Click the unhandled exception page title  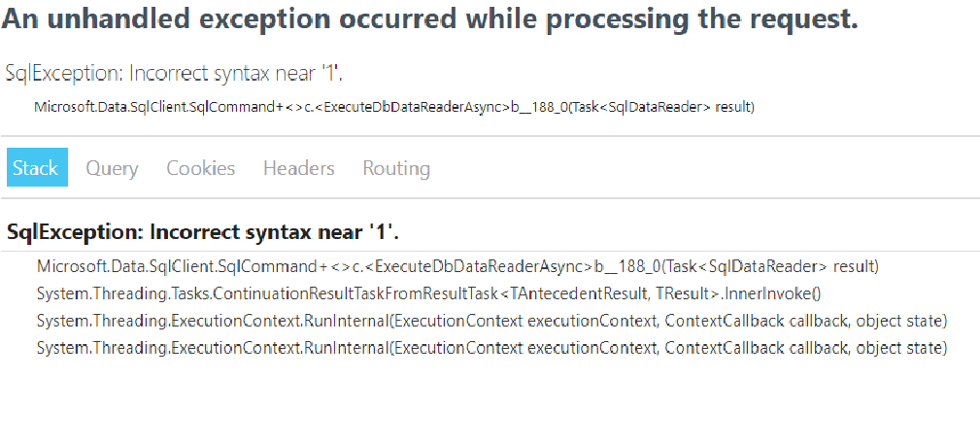[x=429, y=20]
